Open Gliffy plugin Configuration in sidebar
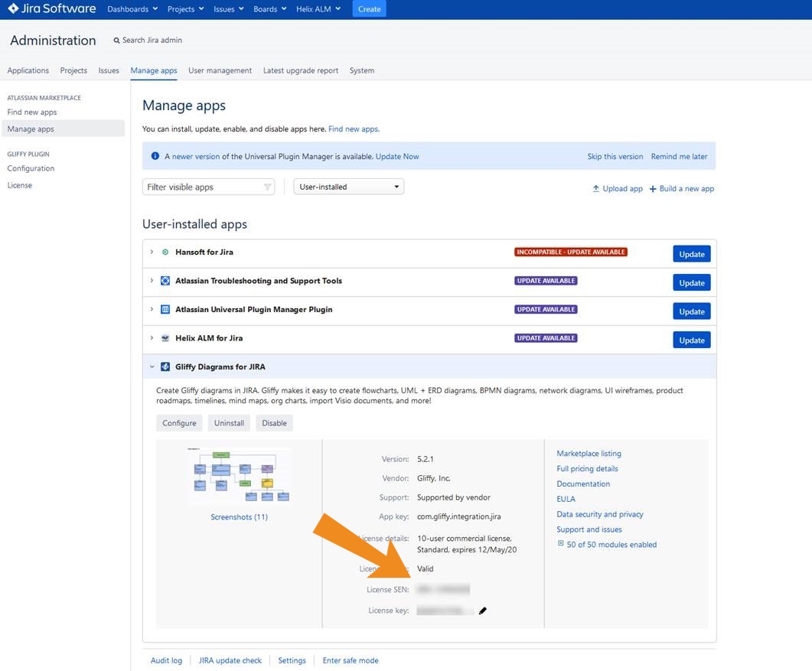This screenshot has width=812, height=671. (x=31, y=168)
